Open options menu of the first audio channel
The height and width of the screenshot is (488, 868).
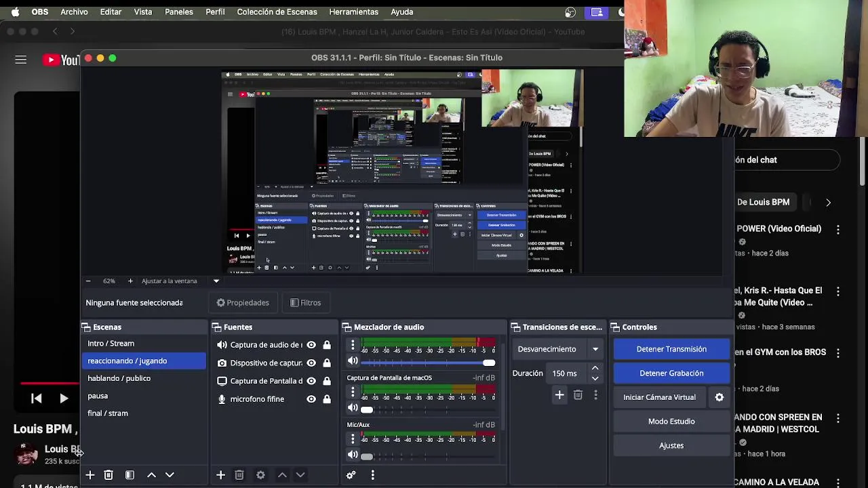[353, 346]
